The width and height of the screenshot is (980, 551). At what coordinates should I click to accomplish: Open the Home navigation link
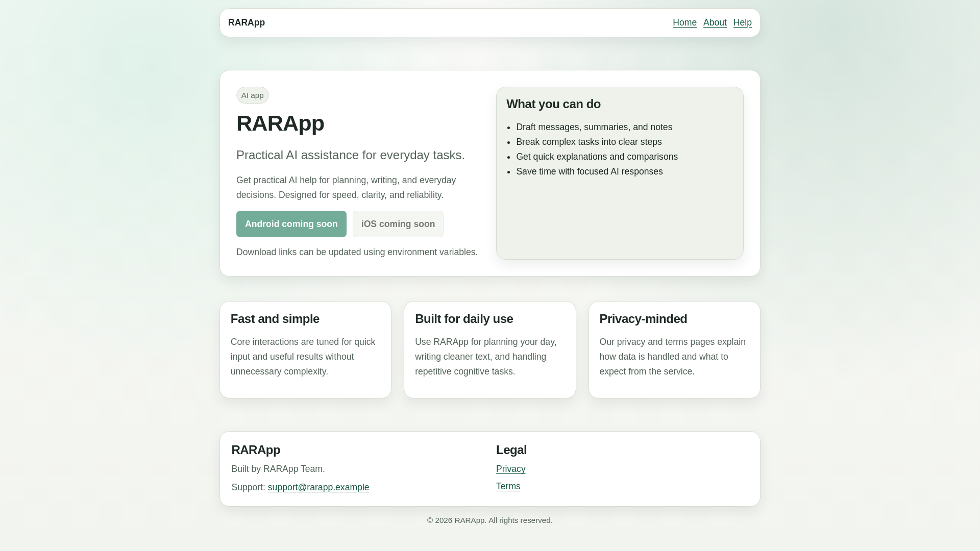[x=684, y=22]
